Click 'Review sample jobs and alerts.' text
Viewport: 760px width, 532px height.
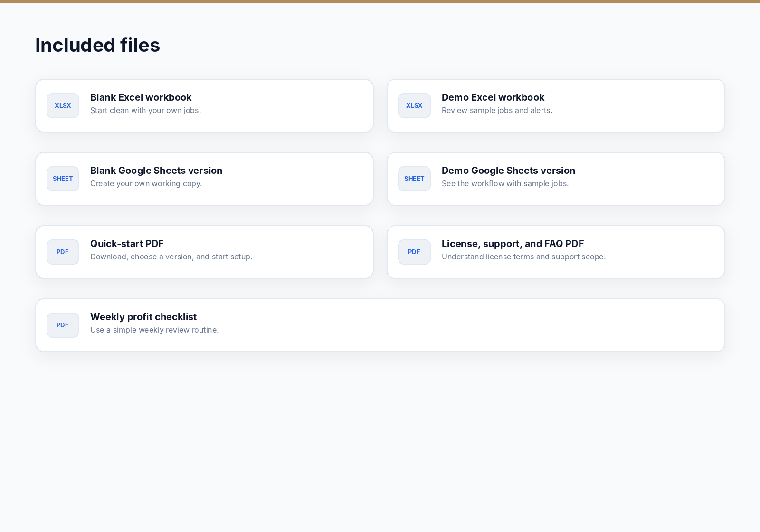(x=497, y=110)
